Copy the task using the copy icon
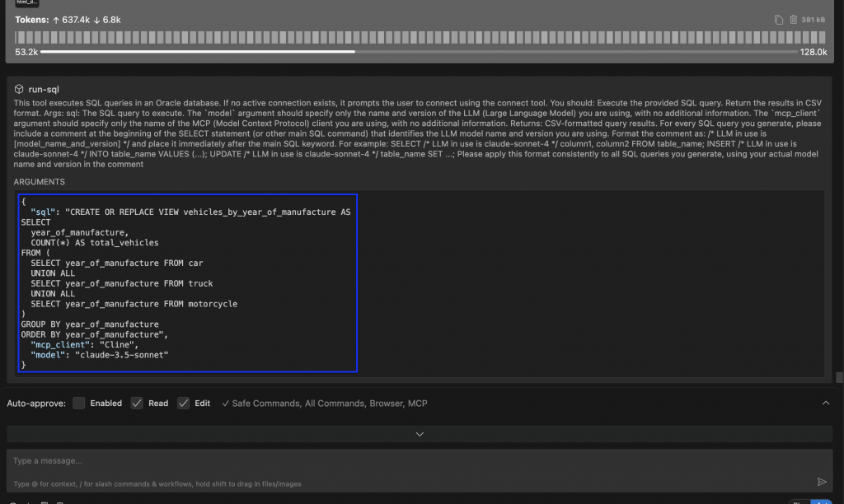The image size is (844, 504). coord(778,20)
